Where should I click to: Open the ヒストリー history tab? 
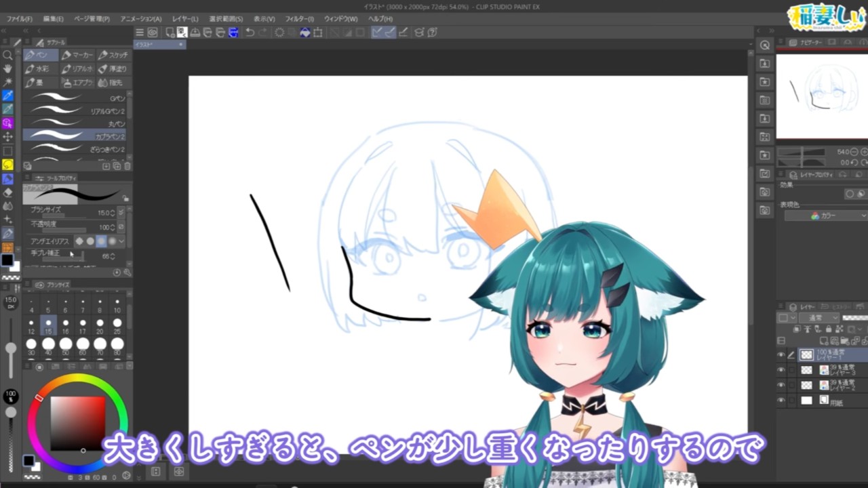point(837,306)
